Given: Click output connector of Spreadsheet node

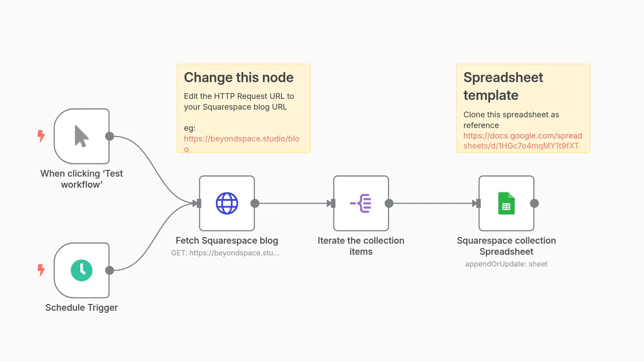Looking at the screenshot, I should coord(534,203).
